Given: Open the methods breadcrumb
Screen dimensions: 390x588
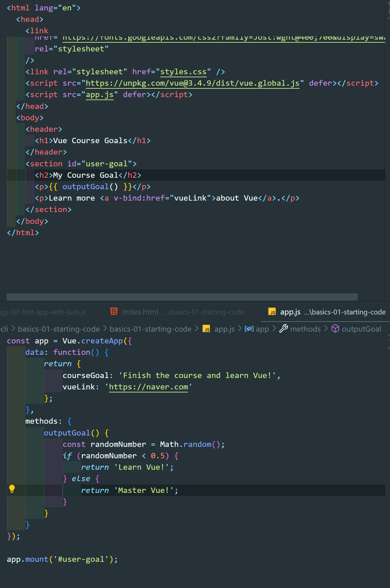Looking at the screenshot, I should coord(305,329).
